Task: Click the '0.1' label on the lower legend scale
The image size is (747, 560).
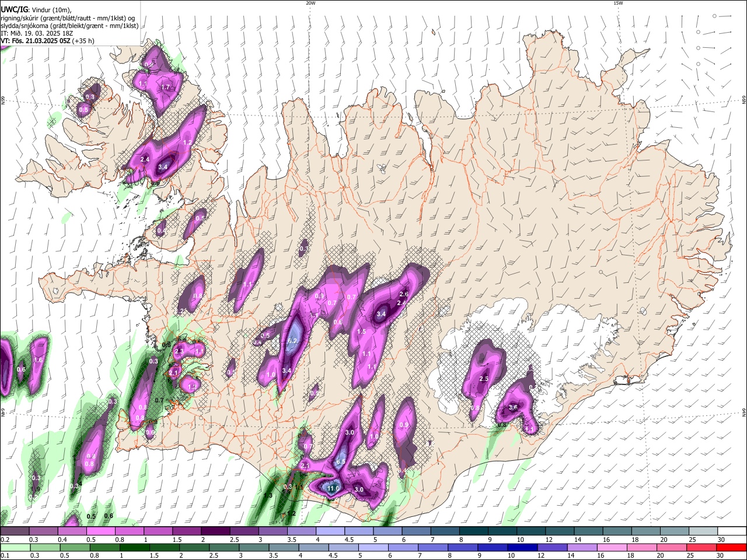Action: (x=5, y=556)
